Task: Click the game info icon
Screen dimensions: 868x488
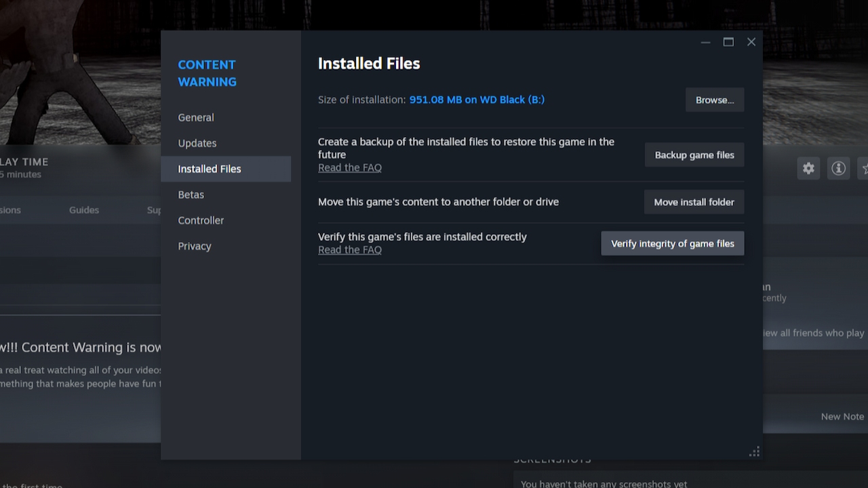Action: (x=839, y=168)
